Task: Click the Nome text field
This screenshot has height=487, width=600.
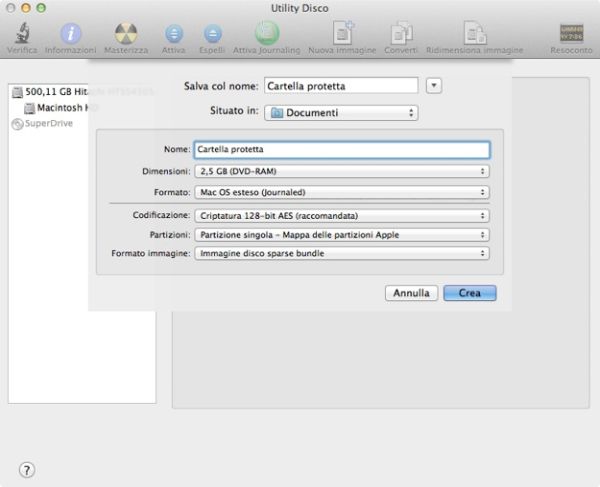Action: coord(341,150)
